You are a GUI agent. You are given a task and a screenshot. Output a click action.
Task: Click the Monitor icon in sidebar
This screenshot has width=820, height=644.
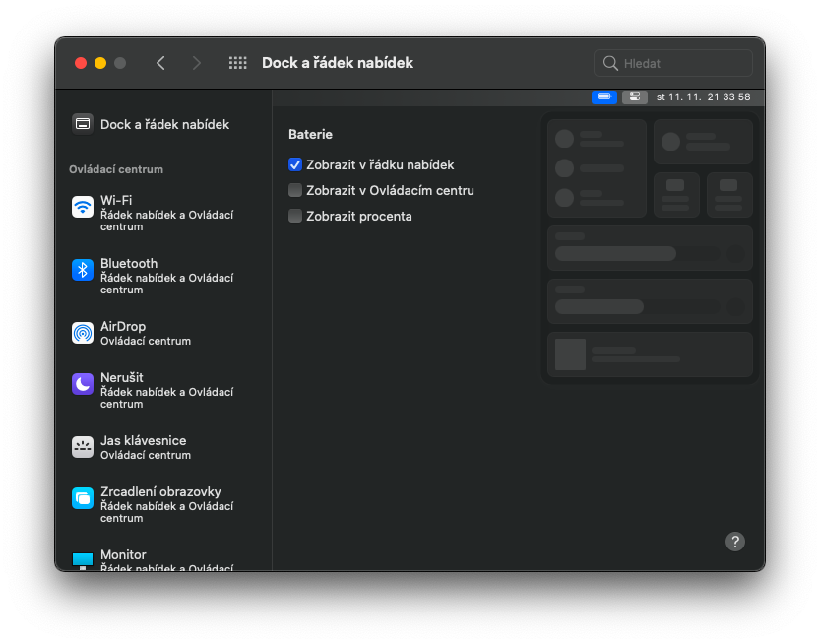point(83,559)
